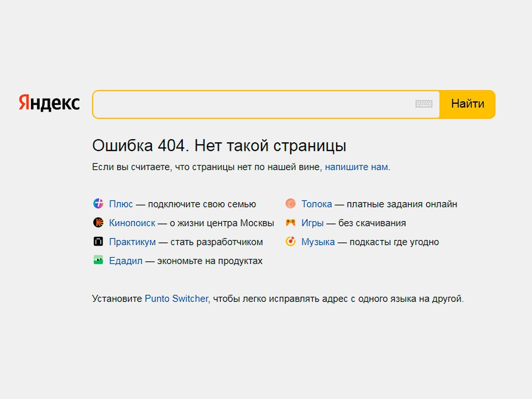The width and height of the screenshot is (532, 399).
Task: Click the Музыка service icon
Action: [x=291, y=241]
